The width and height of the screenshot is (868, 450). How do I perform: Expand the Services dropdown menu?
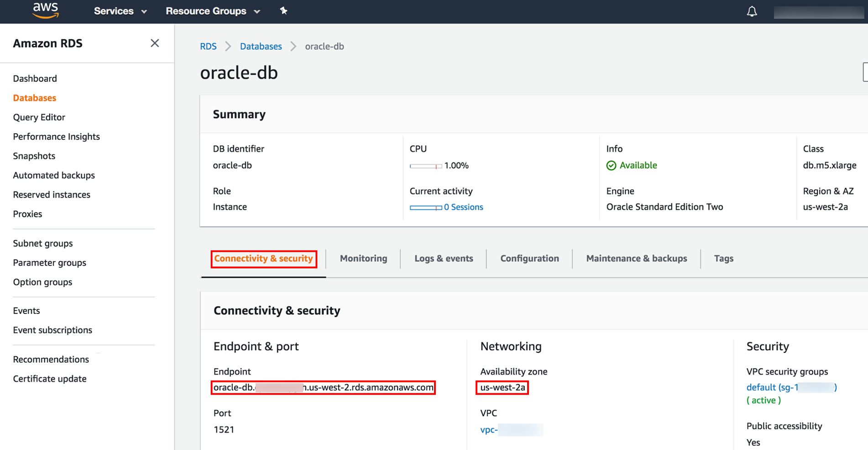pyautogui.click(x=120, y=11)
